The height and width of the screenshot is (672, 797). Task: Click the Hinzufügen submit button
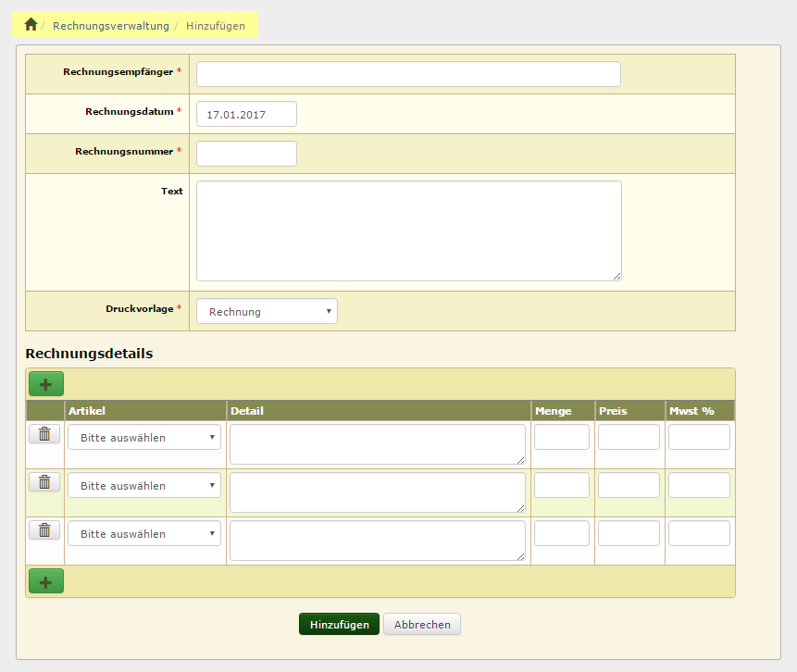(x=339, y=625)
